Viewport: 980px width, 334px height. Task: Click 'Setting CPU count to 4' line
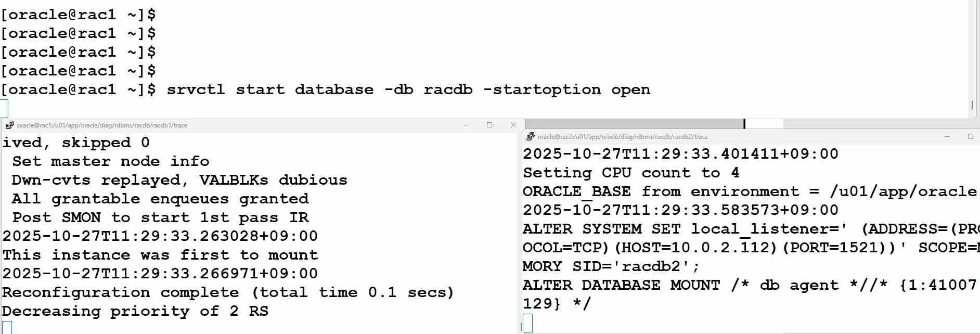point(631,173)
